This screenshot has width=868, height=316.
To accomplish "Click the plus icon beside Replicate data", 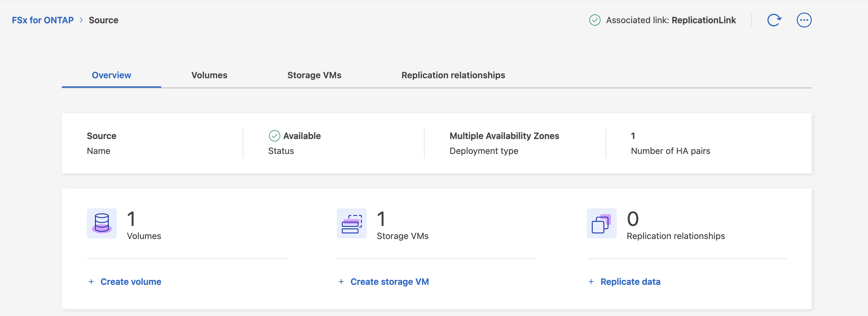I will pyautogui.click(x=591, y=282).
